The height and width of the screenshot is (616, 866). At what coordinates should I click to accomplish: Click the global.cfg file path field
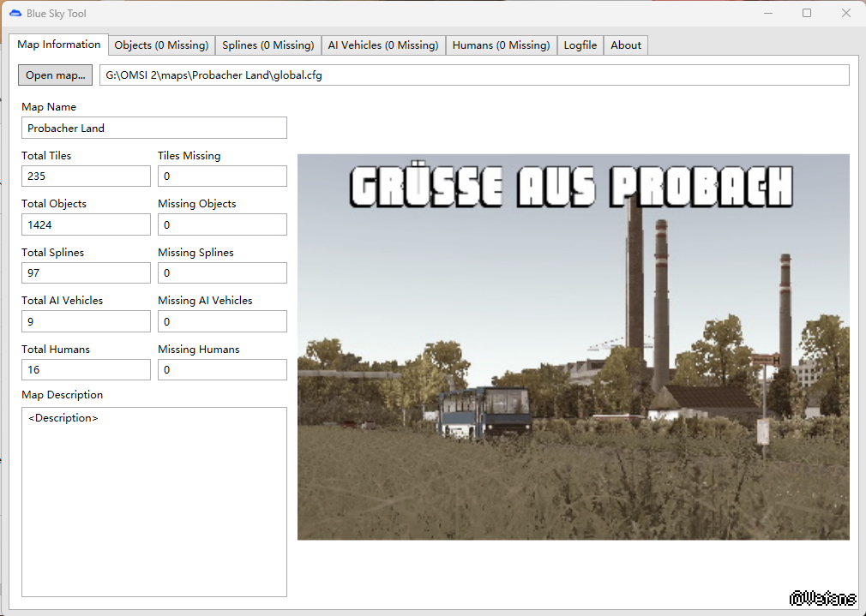tap(473, 75)
